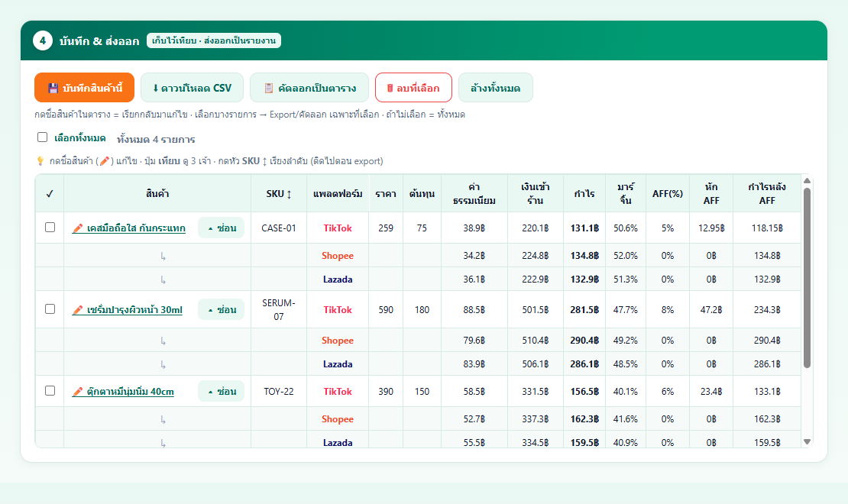Screen dimensions: 848x504
Task: Clear everything with ล้างทั้งหมด
Action: [495, 88]
